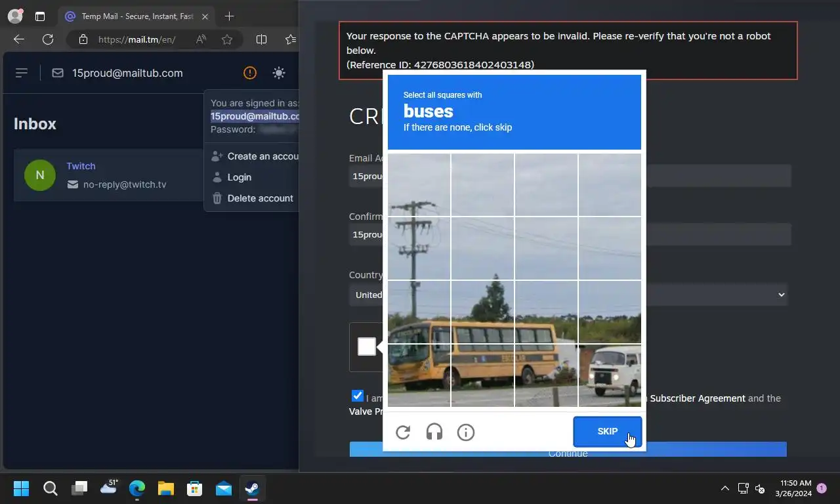Open Microsoft Store from taskbar
This screenshot has width=840, height=504.
click(x=195, y=488)
